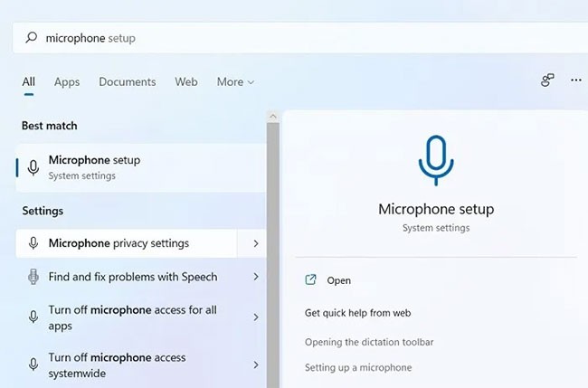Viewport: 588px width, 388px height.
Task: Open the 'Setting up a microphone' web link
Action: pyautogui.click(x=358, y=368)
